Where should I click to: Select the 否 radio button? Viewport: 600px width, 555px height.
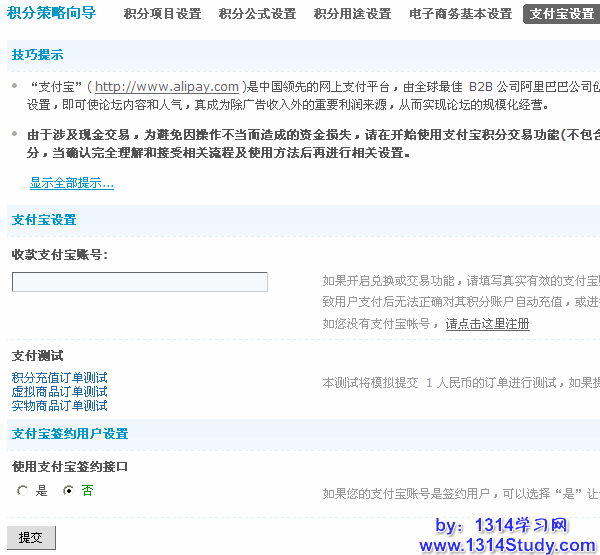pos(68,491)
